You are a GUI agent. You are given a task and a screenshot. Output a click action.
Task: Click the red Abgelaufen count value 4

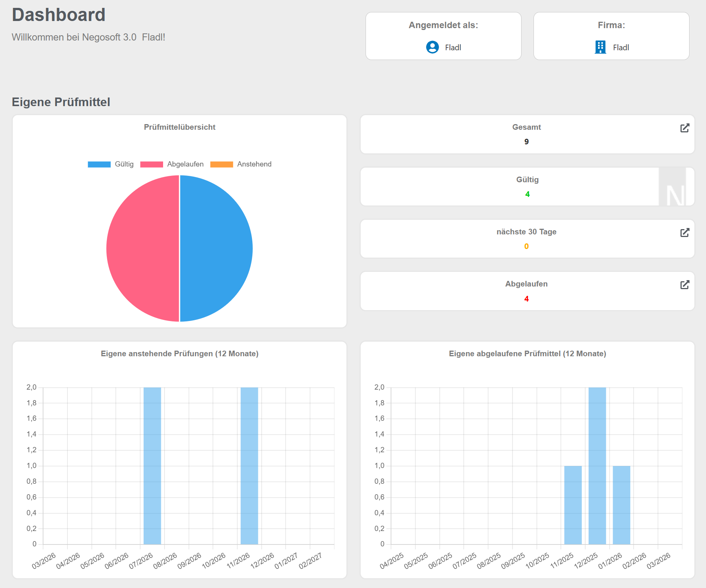point(526,299)
